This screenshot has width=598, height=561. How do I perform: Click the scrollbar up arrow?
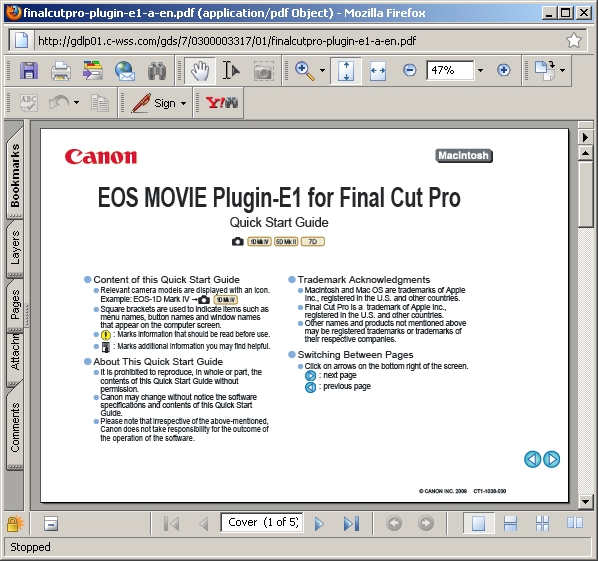click(585, 154)
